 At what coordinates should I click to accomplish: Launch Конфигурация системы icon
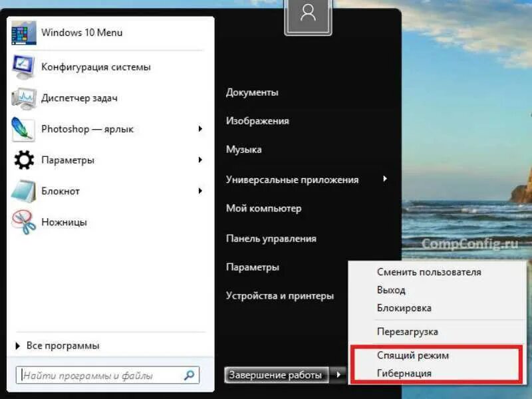pyautogui.click(x=24, y=66)
